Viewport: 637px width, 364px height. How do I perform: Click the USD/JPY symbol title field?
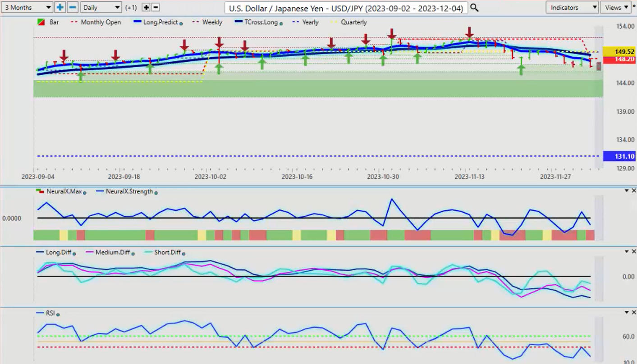(346, 8)
